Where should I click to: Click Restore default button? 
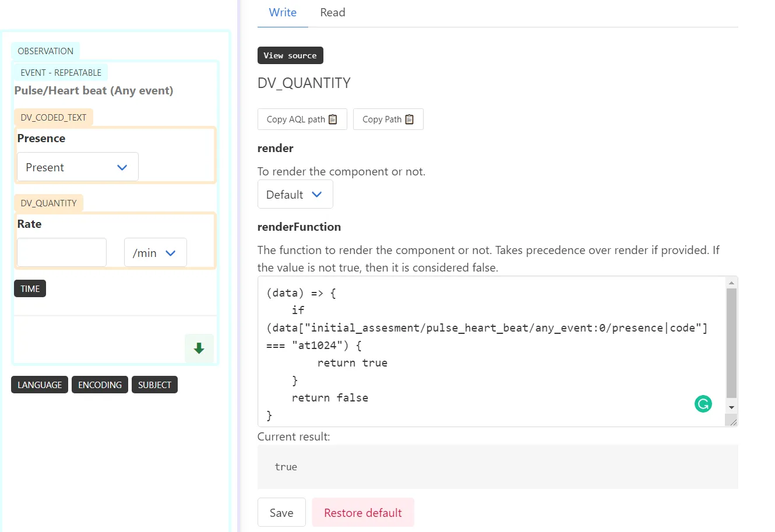362,513
